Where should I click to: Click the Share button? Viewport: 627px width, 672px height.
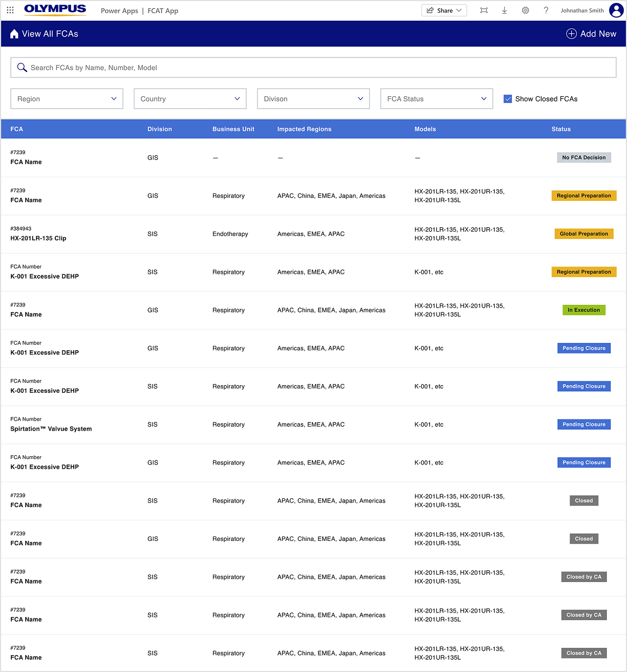coord(444,10)
